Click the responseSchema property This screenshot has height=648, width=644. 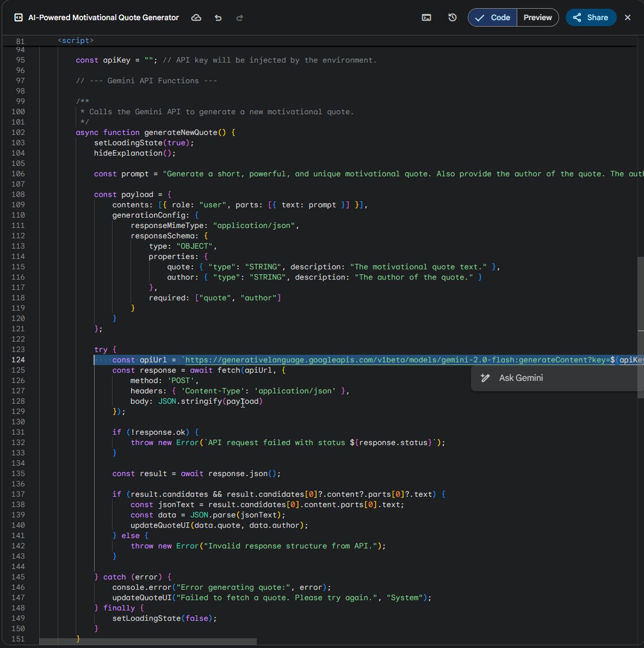click(x=165, y=236)
